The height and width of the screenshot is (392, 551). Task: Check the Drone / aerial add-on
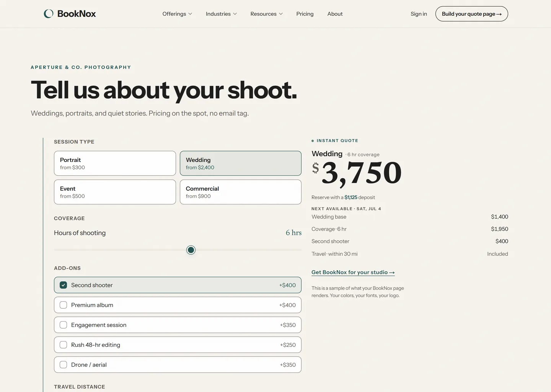click(x=178, y=365)
